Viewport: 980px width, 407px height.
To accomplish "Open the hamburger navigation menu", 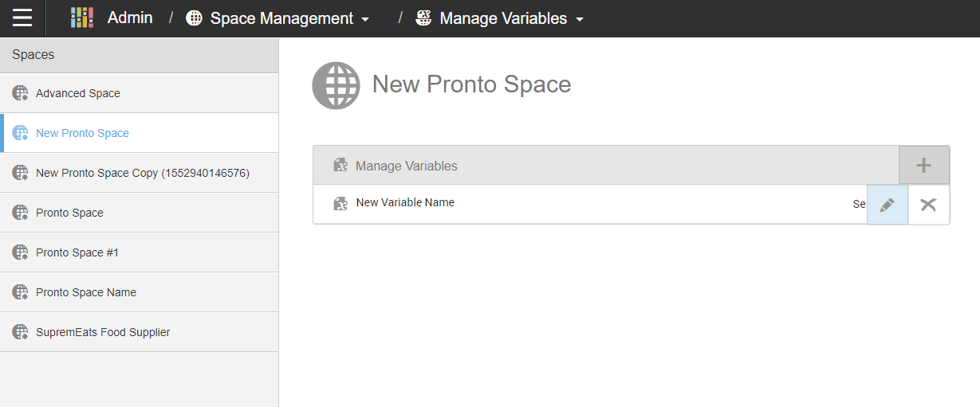I will click(x=22, y=18).
